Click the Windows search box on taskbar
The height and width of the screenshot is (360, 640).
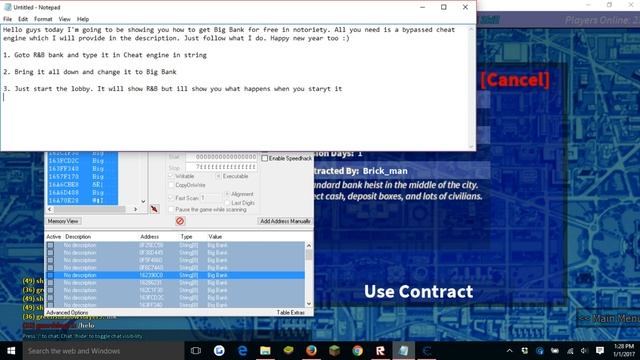coord(104,351)
